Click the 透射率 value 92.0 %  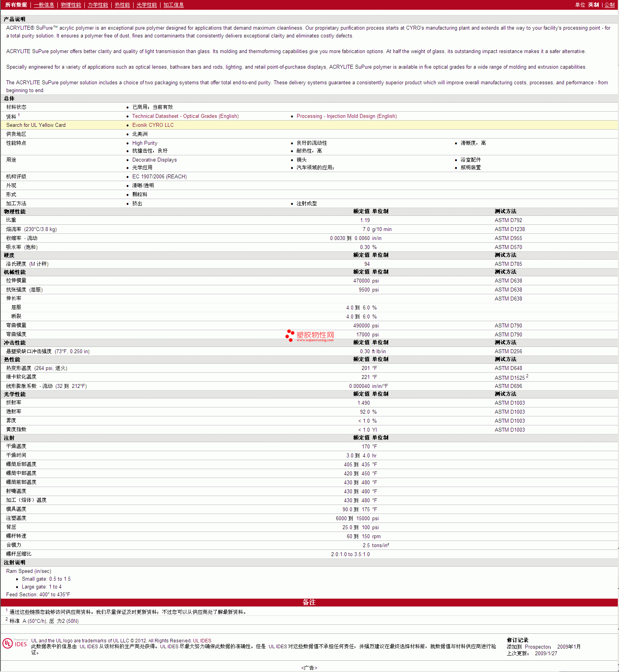click(x=368, y=412)
